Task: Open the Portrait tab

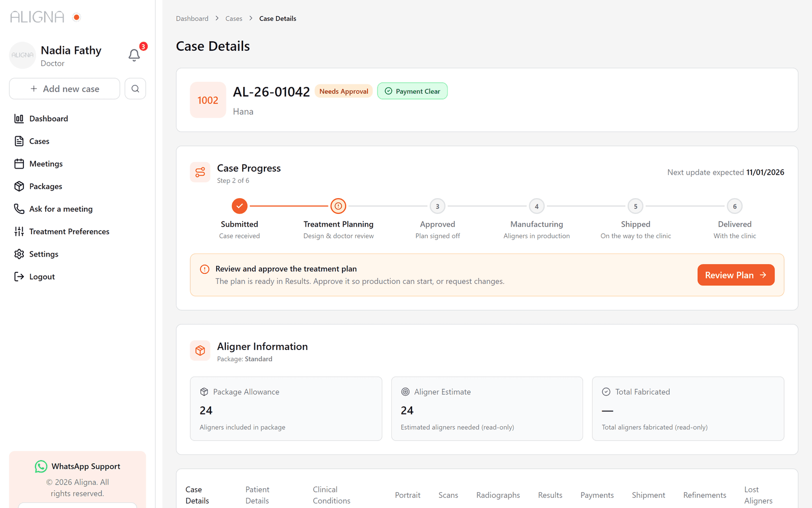Action: [x=408, y=495]
